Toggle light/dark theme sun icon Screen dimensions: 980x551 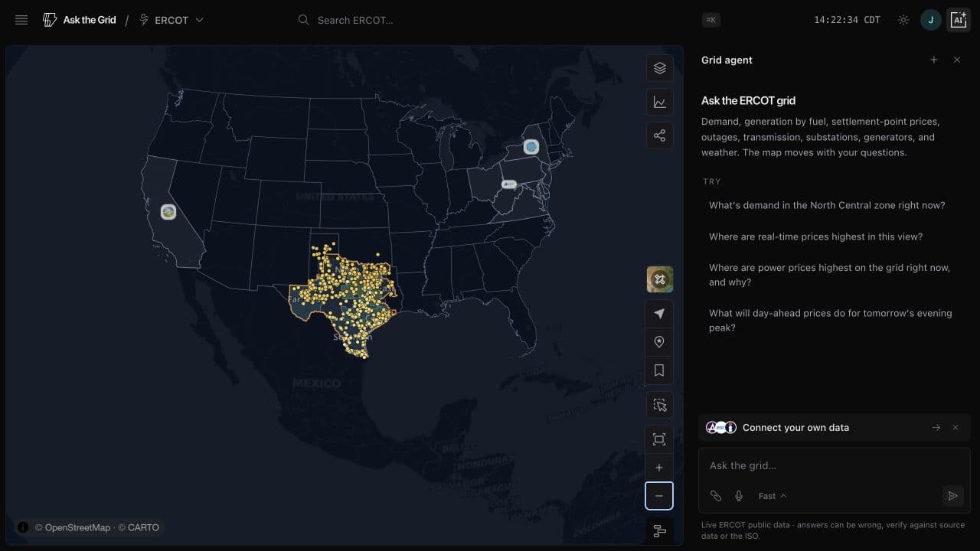[x=903, y=20]
